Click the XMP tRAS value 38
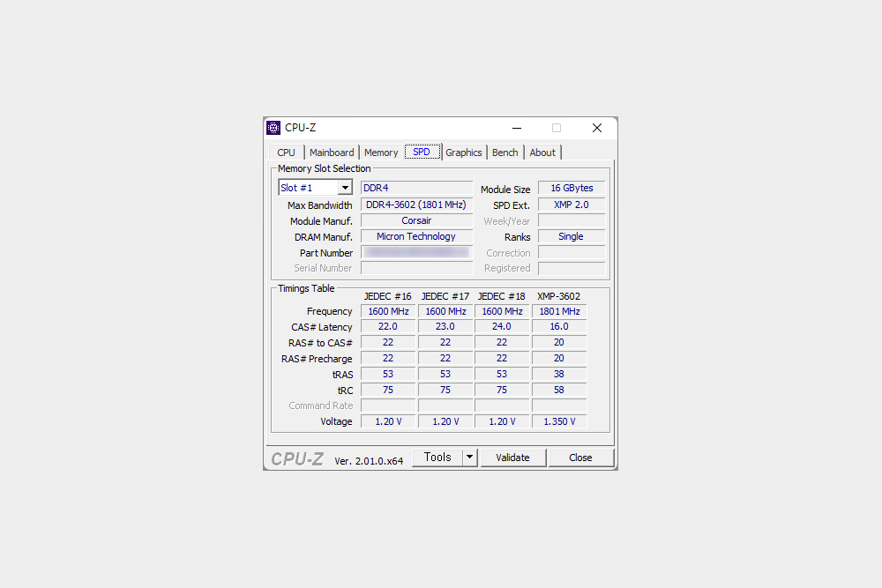This screenshot has width=882, height=588. (559, 374)
